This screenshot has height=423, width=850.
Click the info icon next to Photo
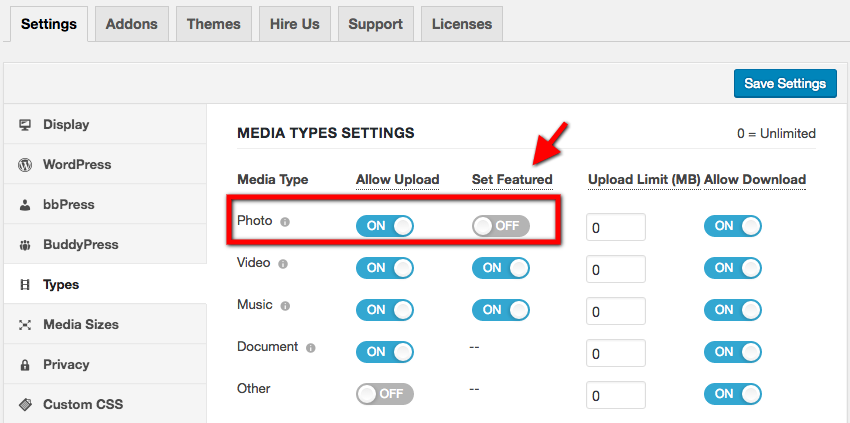pos(285,221)
